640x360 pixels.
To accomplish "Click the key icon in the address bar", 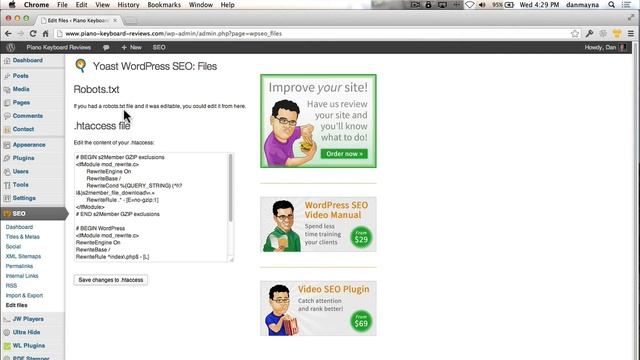I will [x=589, y=33].
